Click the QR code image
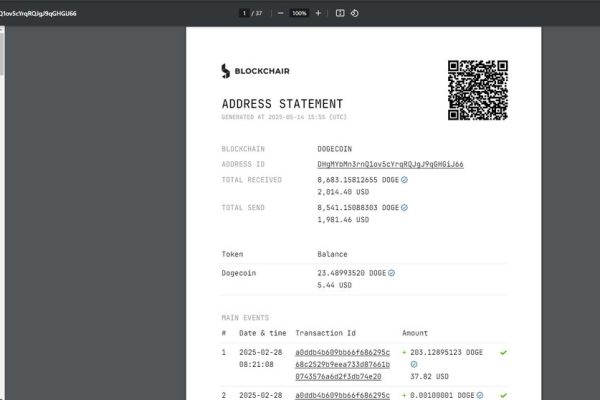The height and width of the screenshot is (400, 600). coord(478,90)
